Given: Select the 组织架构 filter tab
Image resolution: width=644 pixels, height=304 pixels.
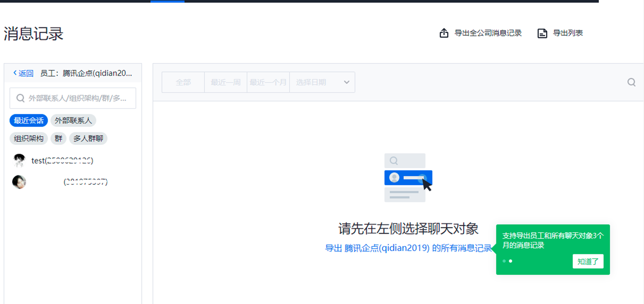Looking at the screenshot, I should pyautogui.click(x=29, y=138).
